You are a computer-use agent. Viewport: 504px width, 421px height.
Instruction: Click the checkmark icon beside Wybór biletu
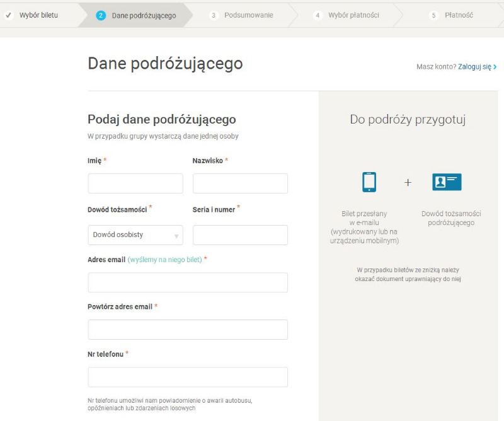9,15
